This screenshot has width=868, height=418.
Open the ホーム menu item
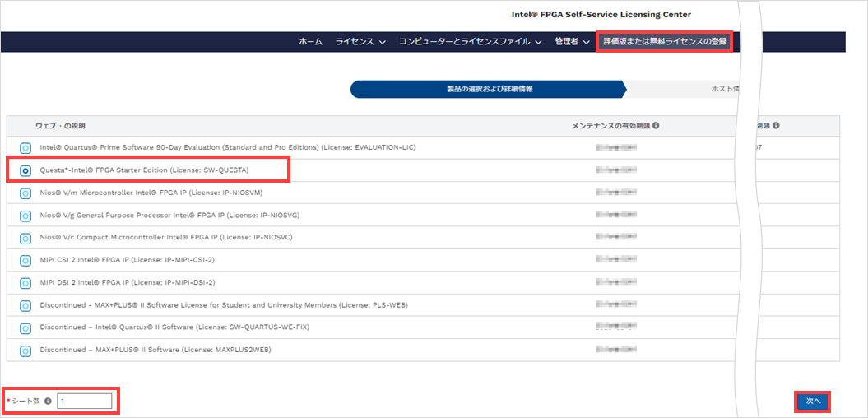coord(310,42)
